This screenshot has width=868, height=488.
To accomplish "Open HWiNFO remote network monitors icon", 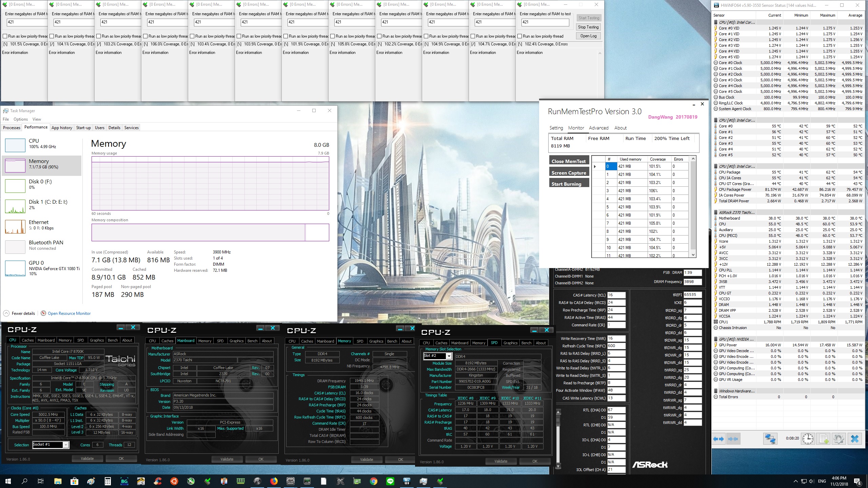I will click(x=770, y=439).
